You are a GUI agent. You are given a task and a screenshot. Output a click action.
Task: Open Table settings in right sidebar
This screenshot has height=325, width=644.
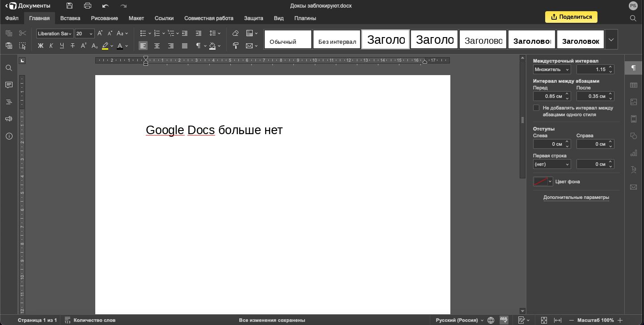point(633,85)
